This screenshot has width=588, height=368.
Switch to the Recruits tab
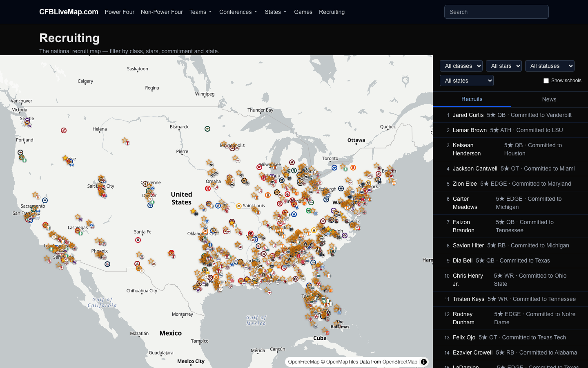tap(472, 99)
